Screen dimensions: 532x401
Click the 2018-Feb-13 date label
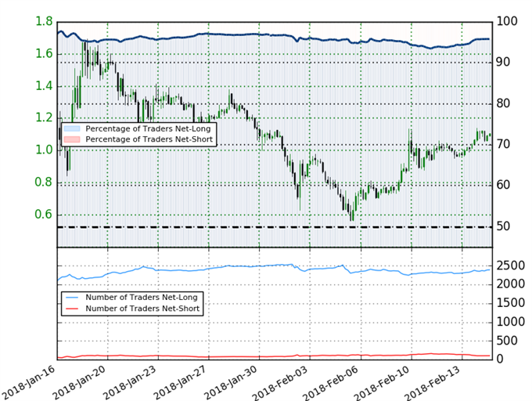pos(432,383)
